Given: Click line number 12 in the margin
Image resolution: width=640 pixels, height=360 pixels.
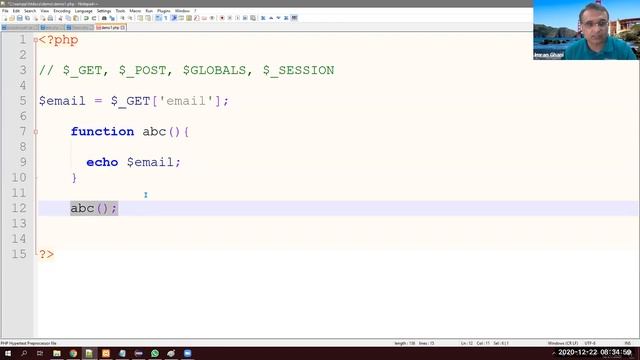Looking at the screenshot, I should click(x=19, y=208).
